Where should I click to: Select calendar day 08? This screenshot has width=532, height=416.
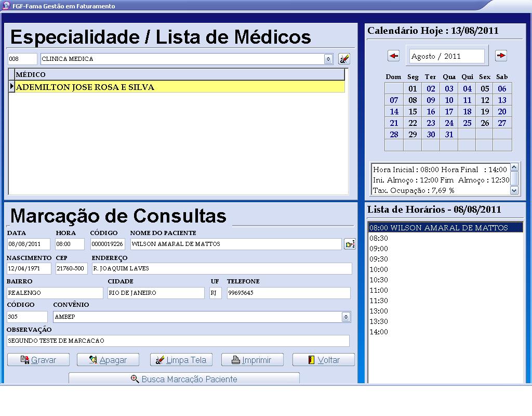pos(413,100)
